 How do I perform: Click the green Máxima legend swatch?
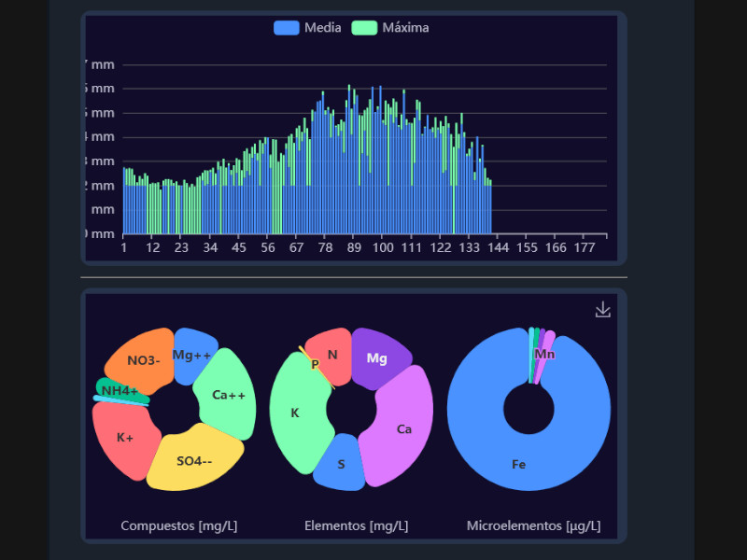click(x=364, y=28)
